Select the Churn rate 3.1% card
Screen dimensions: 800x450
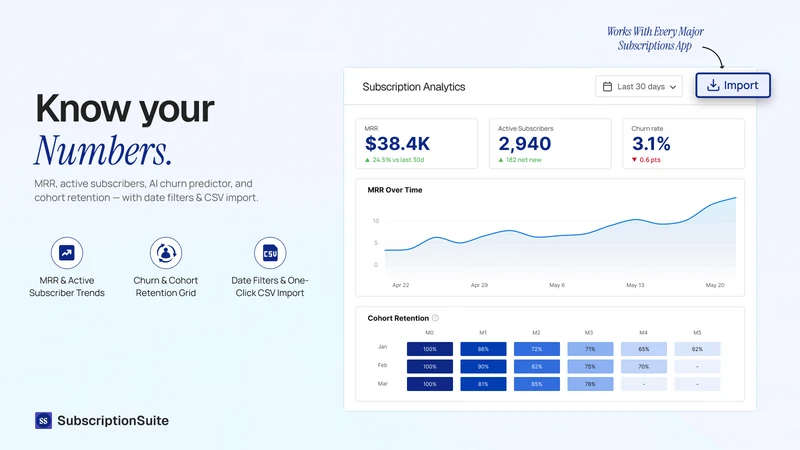[683, 143]
